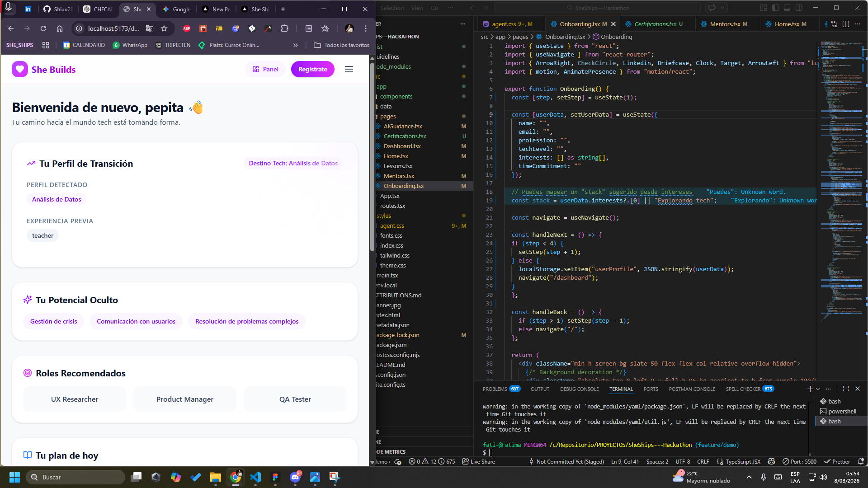Toggle the secondary sidebar layout button
Screen dimensions: 868x488
coord(799,8)
